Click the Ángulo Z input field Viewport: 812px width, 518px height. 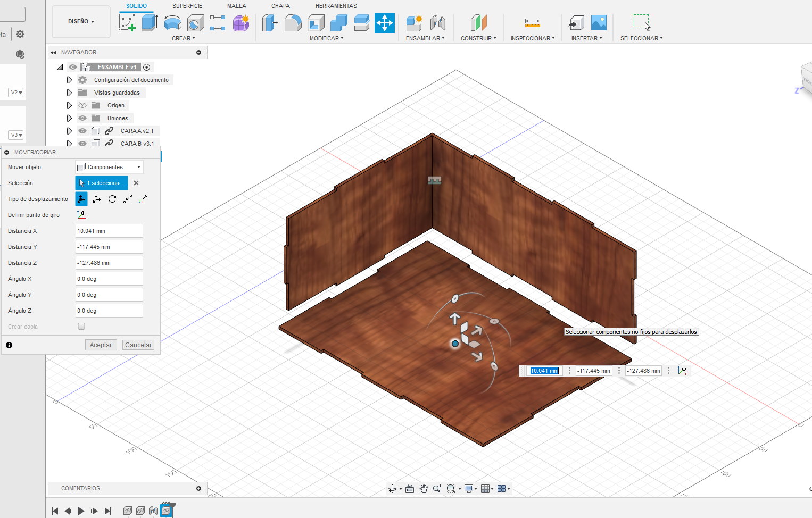(109, 311)
